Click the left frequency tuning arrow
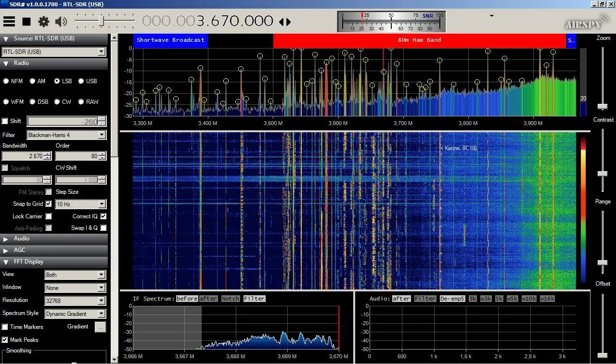This screenshot has height=364, width=616. point(282,22)
